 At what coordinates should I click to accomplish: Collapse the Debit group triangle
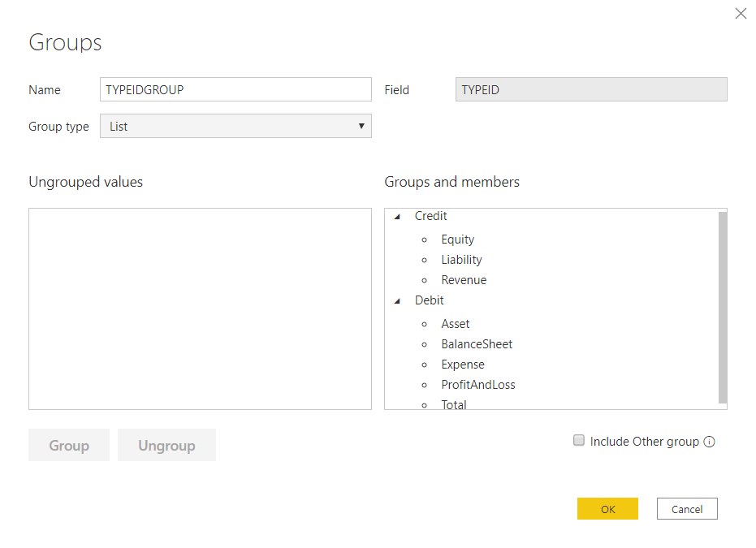click(x=397, y=300)
